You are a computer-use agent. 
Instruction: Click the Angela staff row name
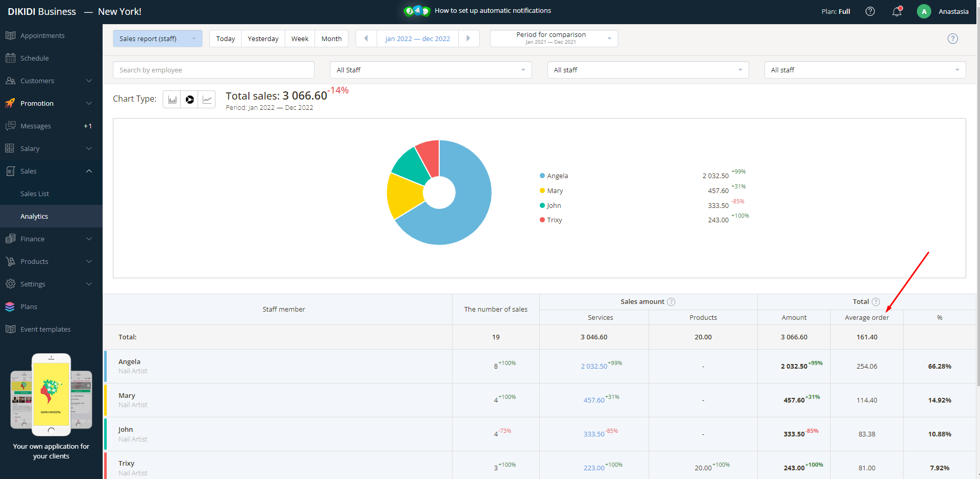pos(129,362)
